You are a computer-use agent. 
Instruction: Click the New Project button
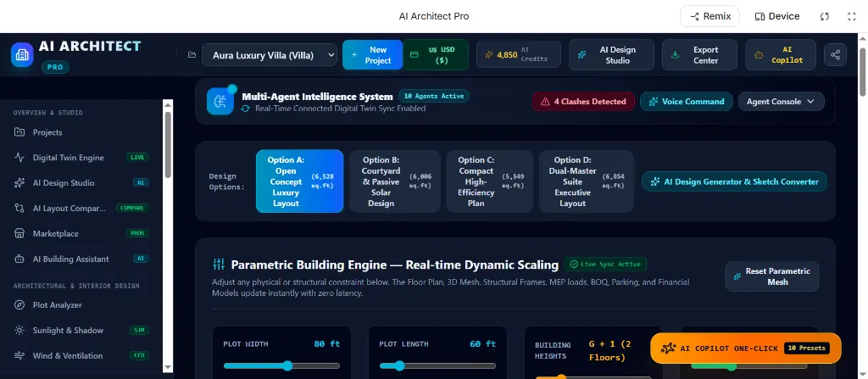[x=373, y=55]
